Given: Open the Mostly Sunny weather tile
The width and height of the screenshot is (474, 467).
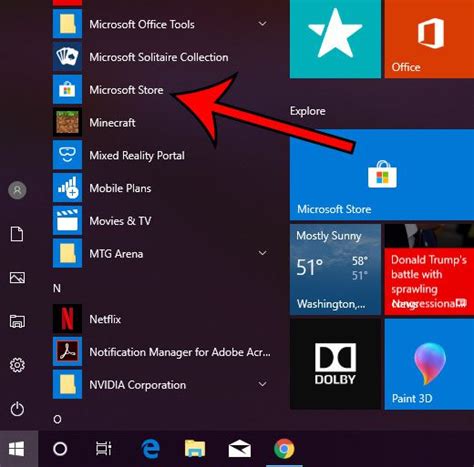Looking at the screenshot, I should pos(335,269).
